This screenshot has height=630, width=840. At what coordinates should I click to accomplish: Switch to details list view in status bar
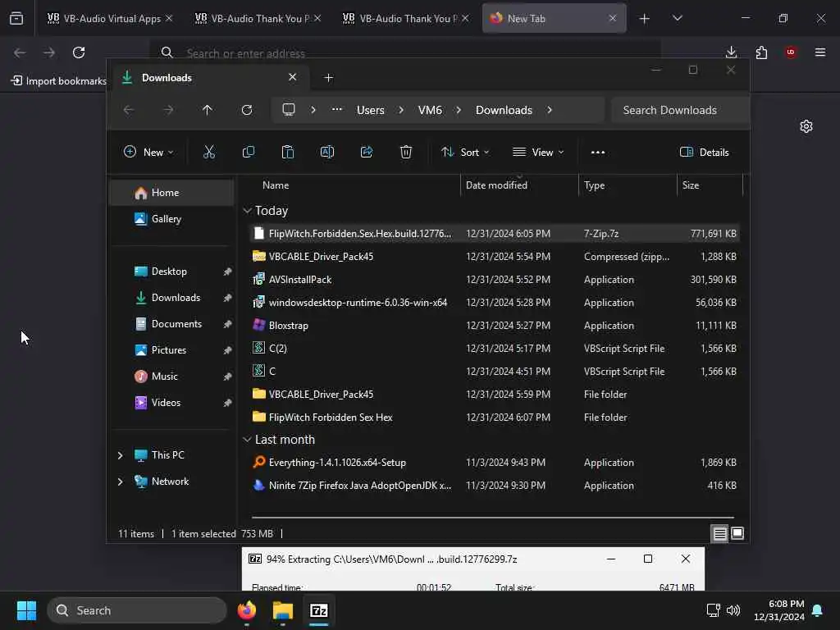tap(719, 533)
